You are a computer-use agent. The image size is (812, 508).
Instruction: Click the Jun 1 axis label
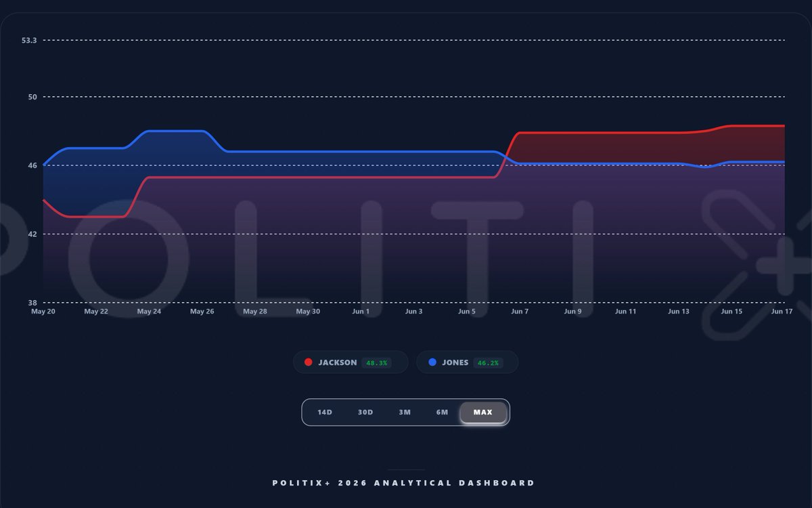pos(361,312)
